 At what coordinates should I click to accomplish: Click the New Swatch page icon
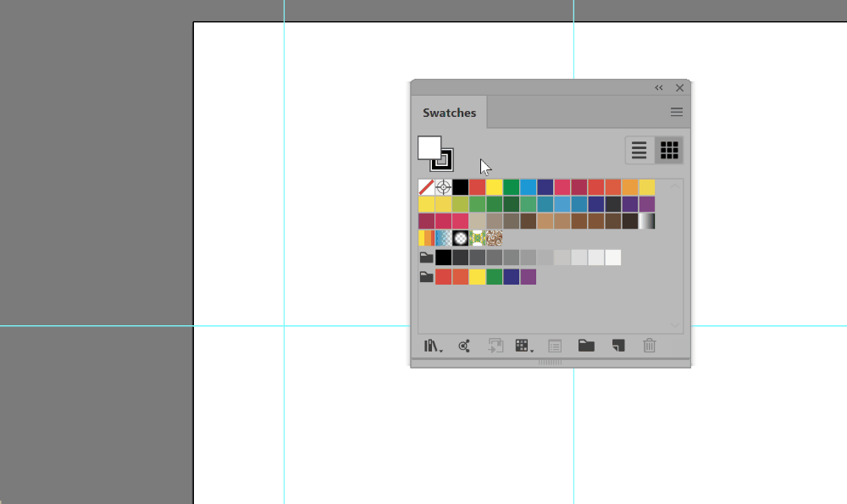618,346
